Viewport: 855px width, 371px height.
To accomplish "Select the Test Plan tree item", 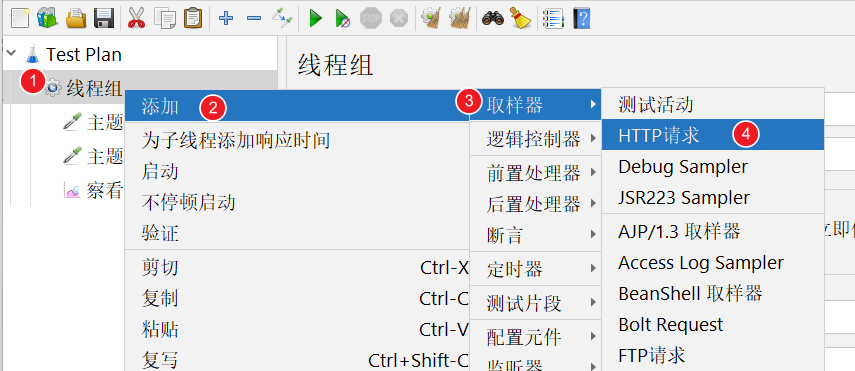I will (83, 54).
